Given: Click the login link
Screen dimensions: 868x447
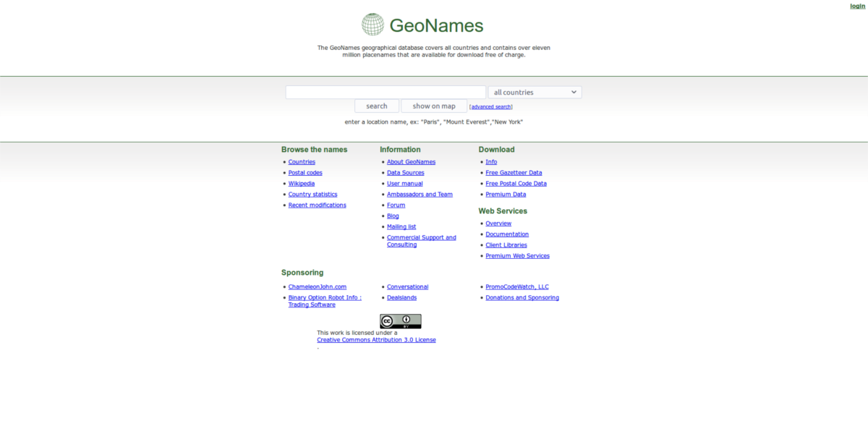Looking at the screenshot, I should coord(857,6).
